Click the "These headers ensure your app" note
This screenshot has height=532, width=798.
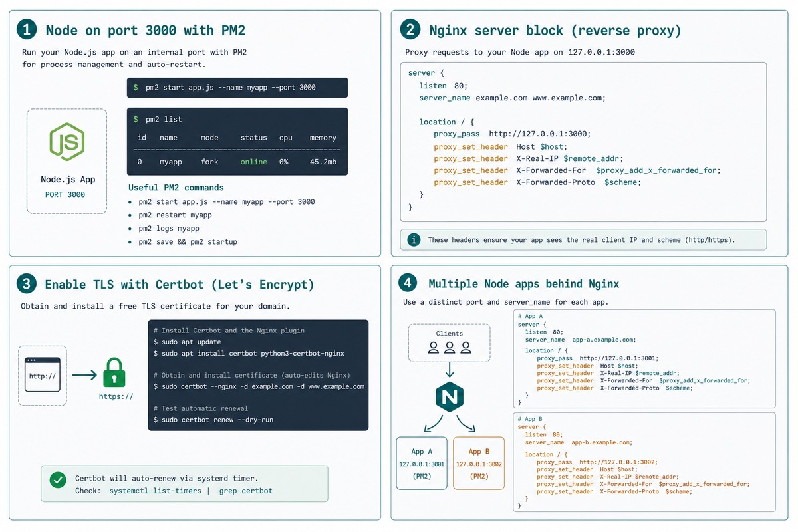[582, 239]
